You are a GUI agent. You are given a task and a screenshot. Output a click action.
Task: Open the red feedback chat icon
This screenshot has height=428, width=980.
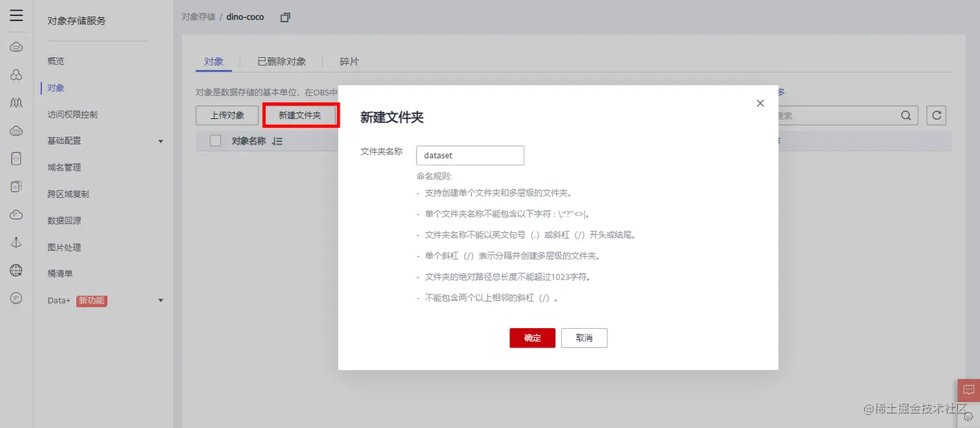(968, 390)
